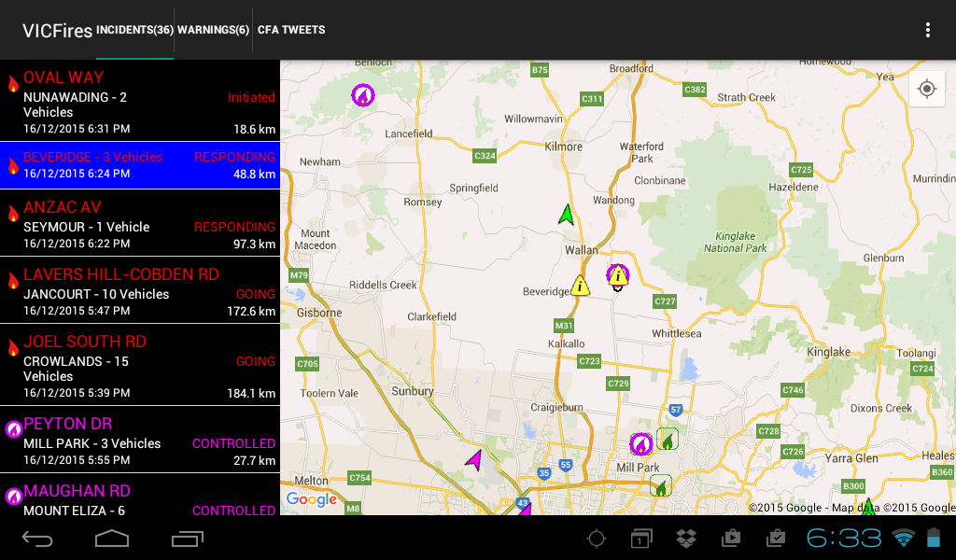Tap the Android home button
The image size is (956, 560).
(x=112, y=539)
